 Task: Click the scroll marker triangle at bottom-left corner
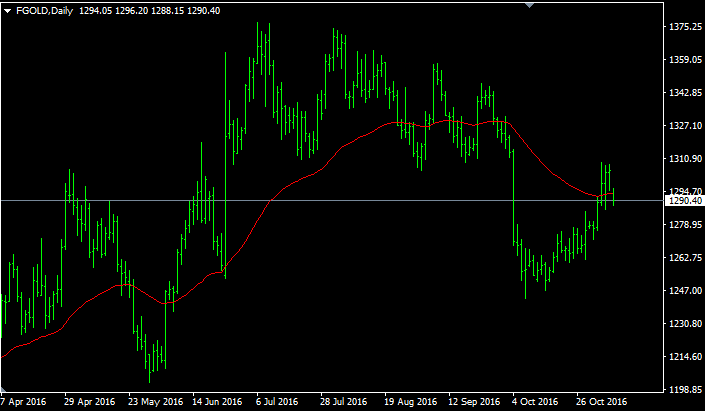3,389
